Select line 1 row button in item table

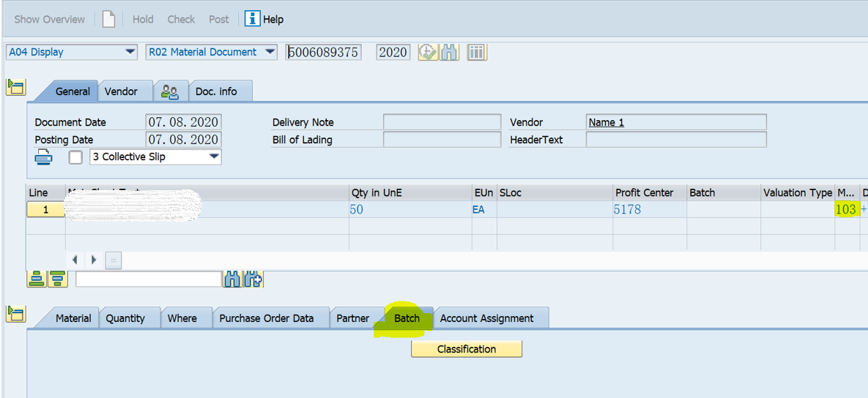pyautogui.click(x=46, y=209)
